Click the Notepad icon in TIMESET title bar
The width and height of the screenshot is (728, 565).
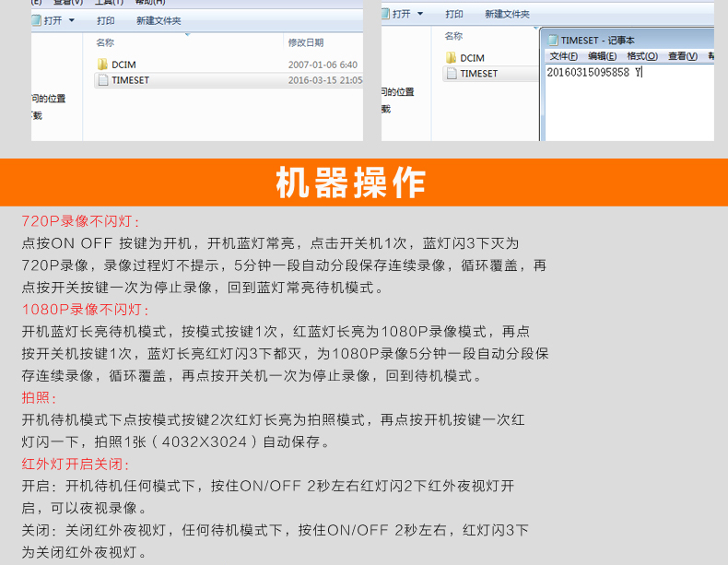(553, 41)
